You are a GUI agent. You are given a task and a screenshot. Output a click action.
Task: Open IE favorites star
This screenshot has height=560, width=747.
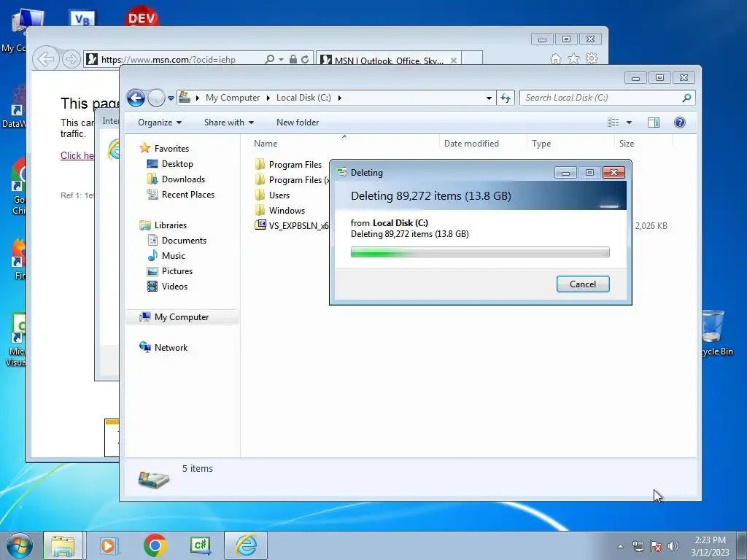573,58
